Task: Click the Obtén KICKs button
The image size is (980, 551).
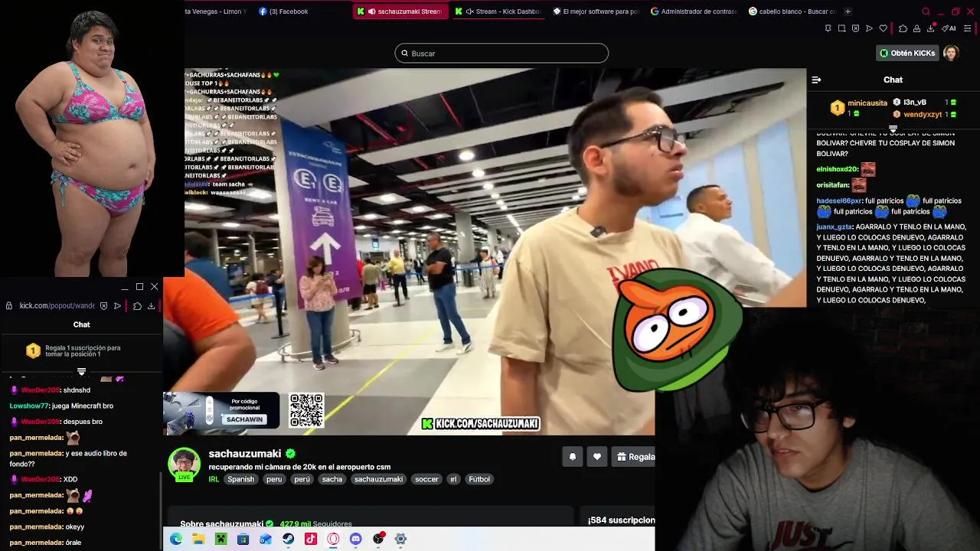Action: coord(907,53)
